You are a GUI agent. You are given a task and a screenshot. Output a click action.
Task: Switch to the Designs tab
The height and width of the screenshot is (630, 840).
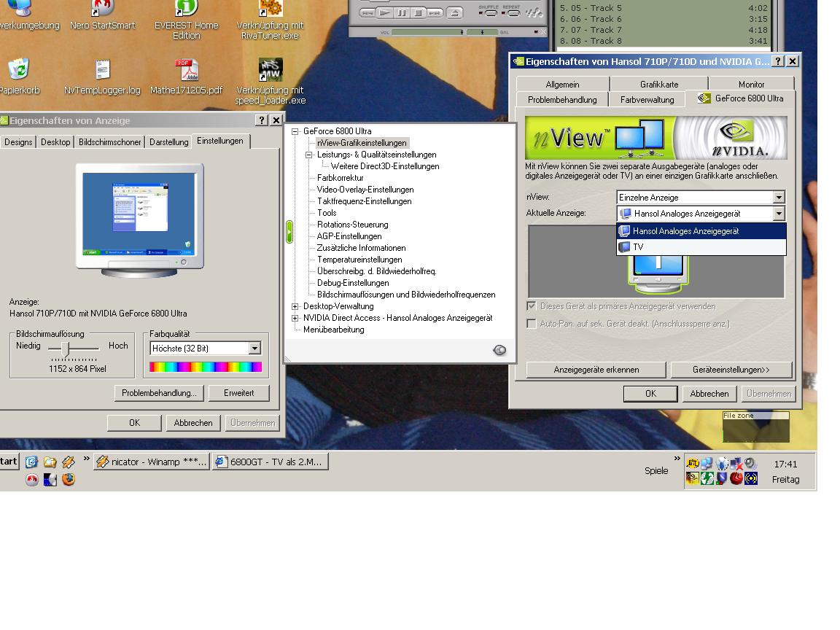18,142
